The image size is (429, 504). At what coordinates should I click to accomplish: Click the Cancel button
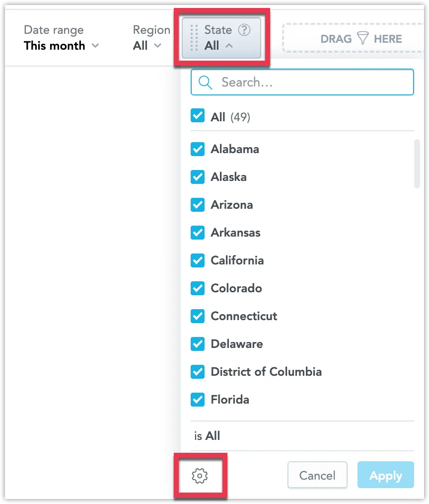[x=317, y=475]
